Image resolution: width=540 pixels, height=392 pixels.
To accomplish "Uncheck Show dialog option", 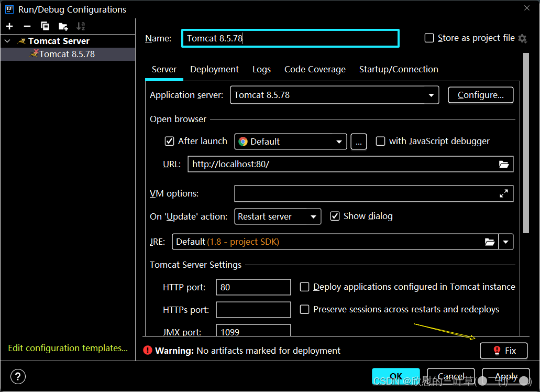I will point(335,216).
